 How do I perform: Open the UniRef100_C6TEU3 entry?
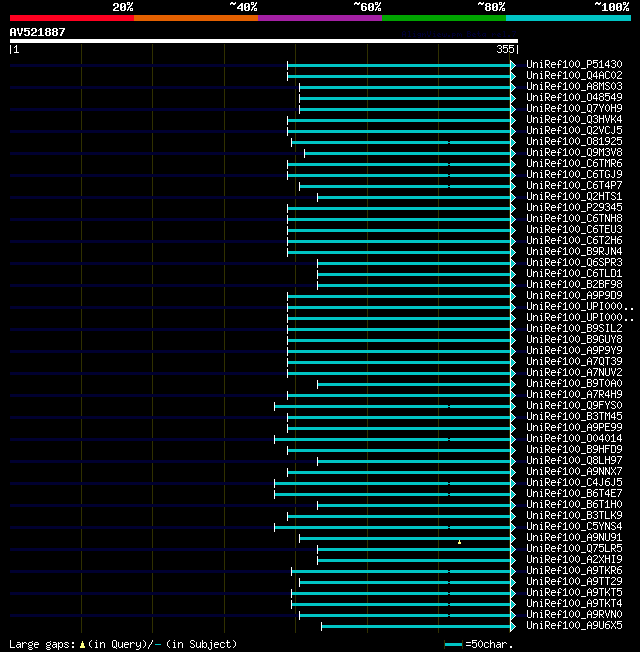click(574, 230)
